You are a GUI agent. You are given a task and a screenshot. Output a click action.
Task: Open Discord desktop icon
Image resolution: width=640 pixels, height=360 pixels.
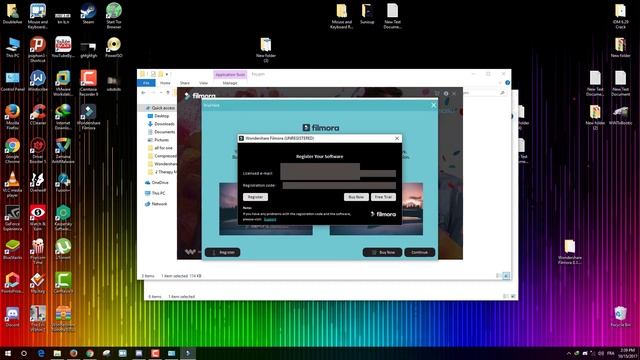[x=13, y=317]
